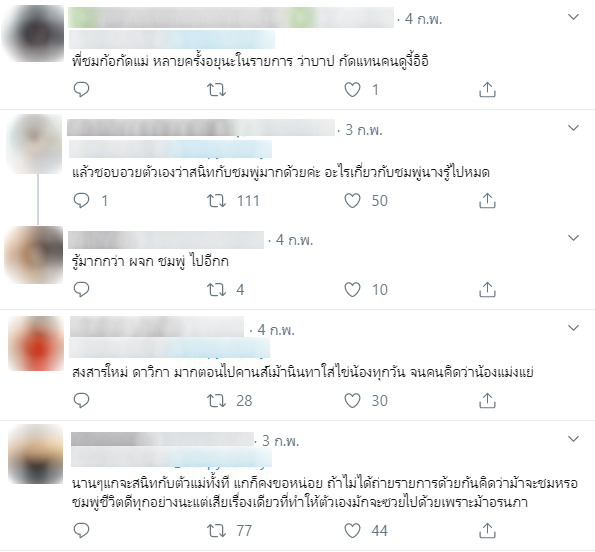Retweet the tweet with 77 retweets

(x=216, y=530)
